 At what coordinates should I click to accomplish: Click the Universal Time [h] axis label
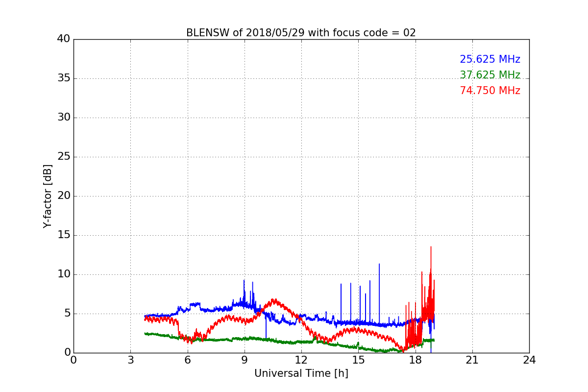(x=301, y=373)
